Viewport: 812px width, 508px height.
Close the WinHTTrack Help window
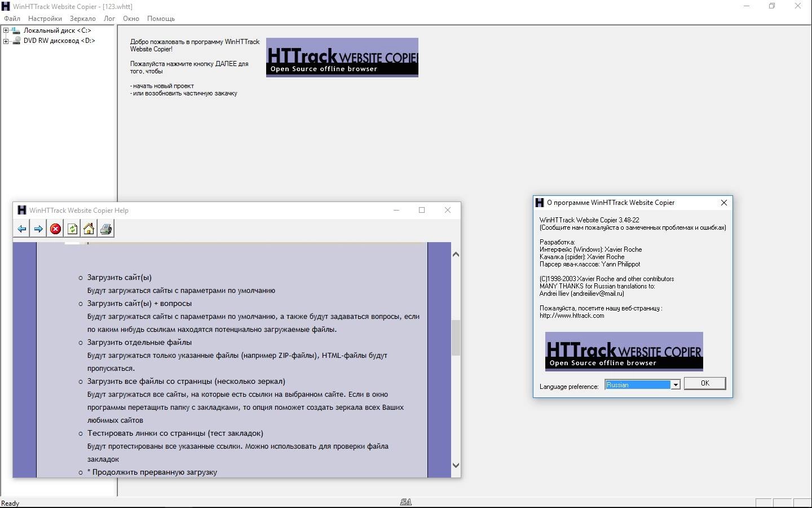pyautogui.click(x=448, y=210)
